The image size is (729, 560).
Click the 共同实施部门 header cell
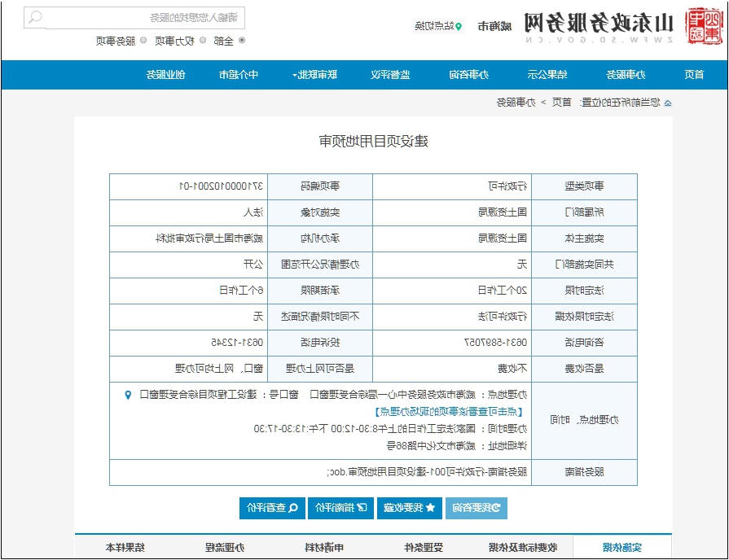coord(584,265)
